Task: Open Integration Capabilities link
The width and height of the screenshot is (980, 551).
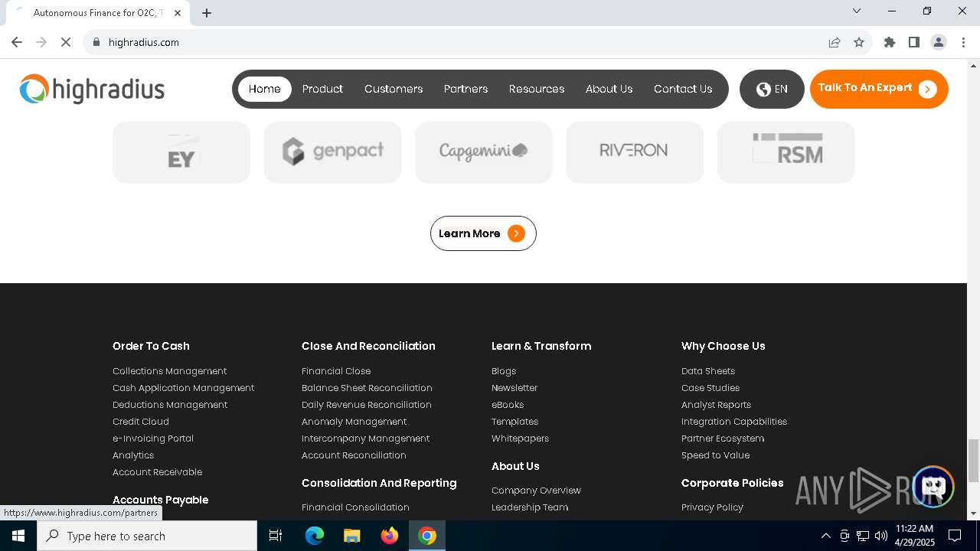Action: coord(734,422)
